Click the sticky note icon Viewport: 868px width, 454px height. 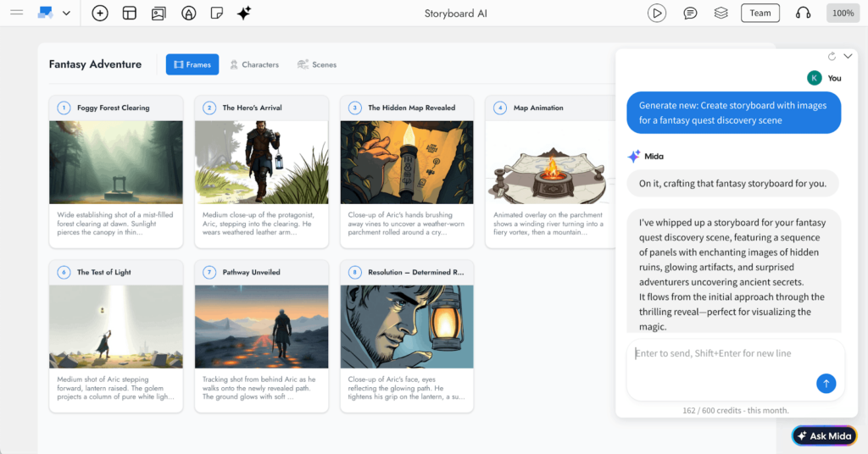click(x=217, y=13)
